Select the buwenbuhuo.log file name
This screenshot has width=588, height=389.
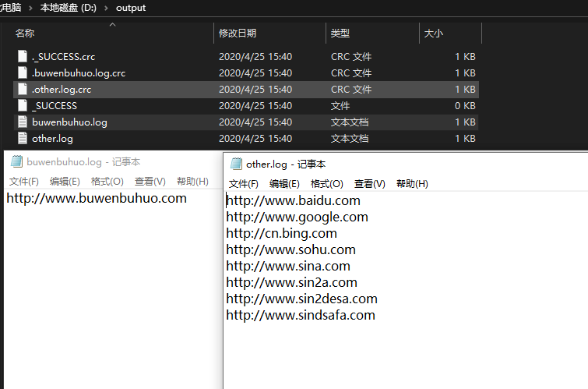(x=69, y=122)
